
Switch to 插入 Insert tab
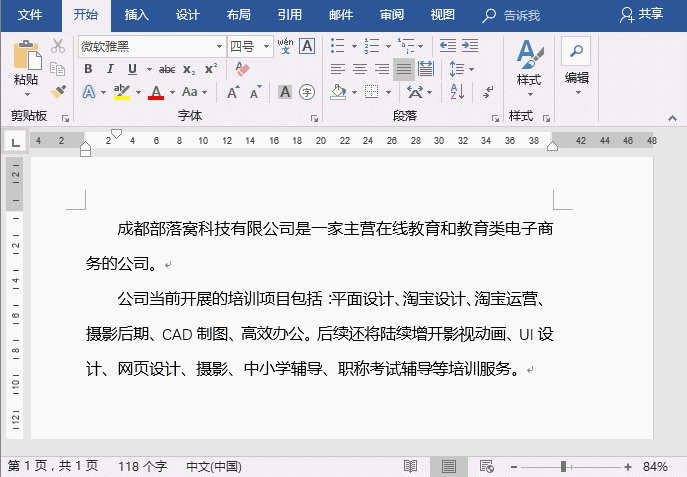coord(136,15)
